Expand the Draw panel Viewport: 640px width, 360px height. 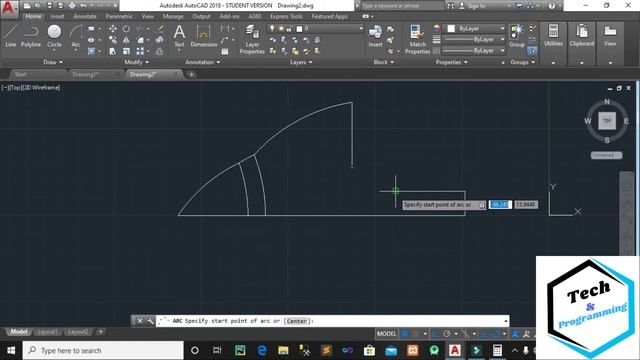[53, 62]
